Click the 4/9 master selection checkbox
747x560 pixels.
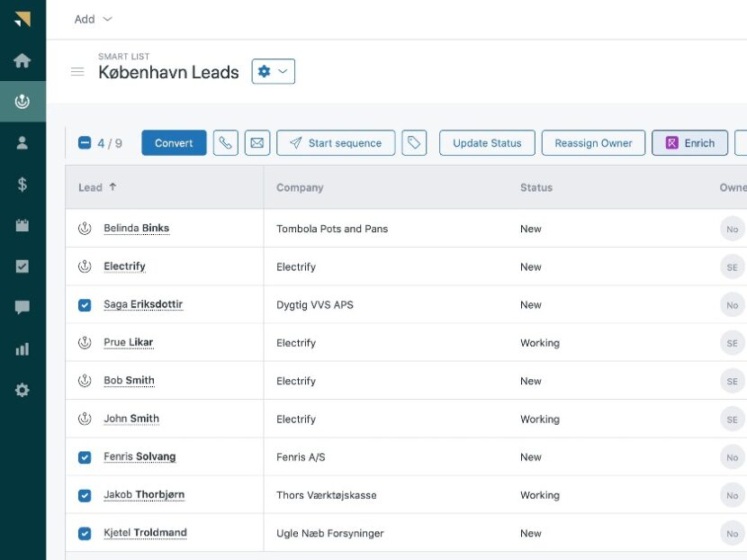[83, 143]
